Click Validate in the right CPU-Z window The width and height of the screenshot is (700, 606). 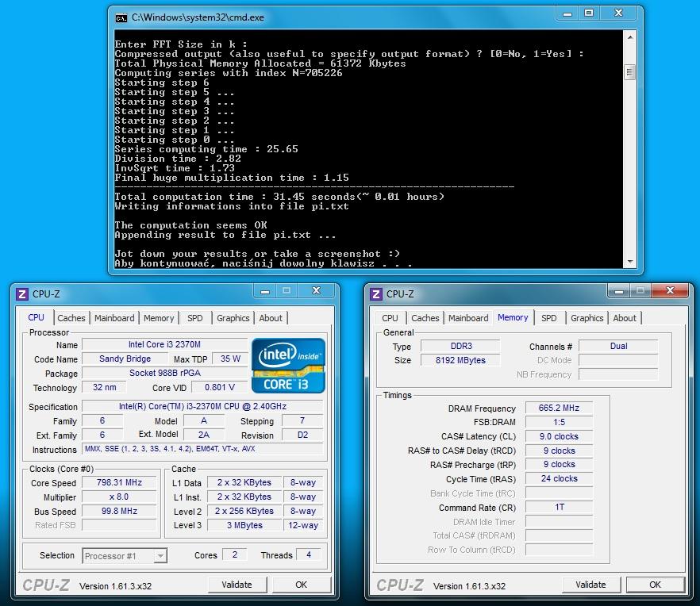[591, 585]
